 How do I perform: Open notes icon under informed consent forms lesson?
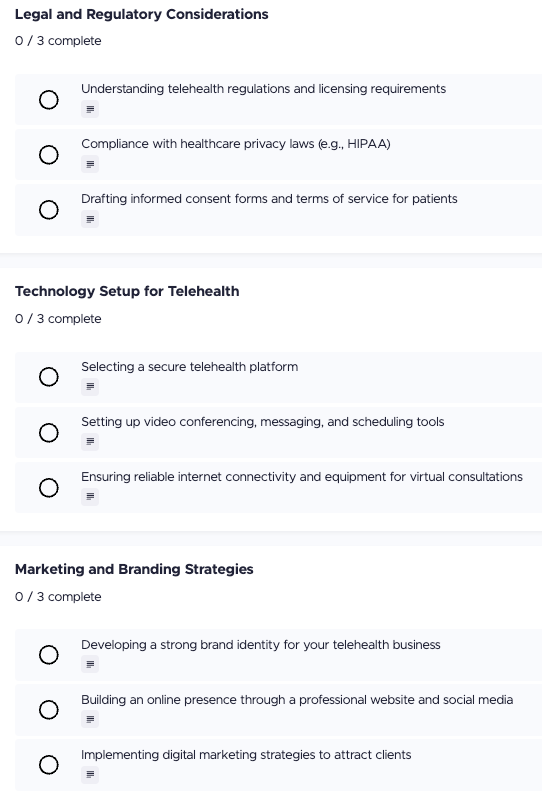pyautogui.click(x=90, y=219)
